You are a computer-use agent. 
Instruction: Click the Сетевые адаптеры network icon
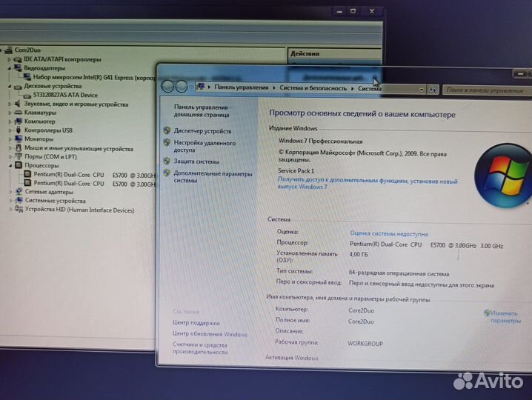19,192
